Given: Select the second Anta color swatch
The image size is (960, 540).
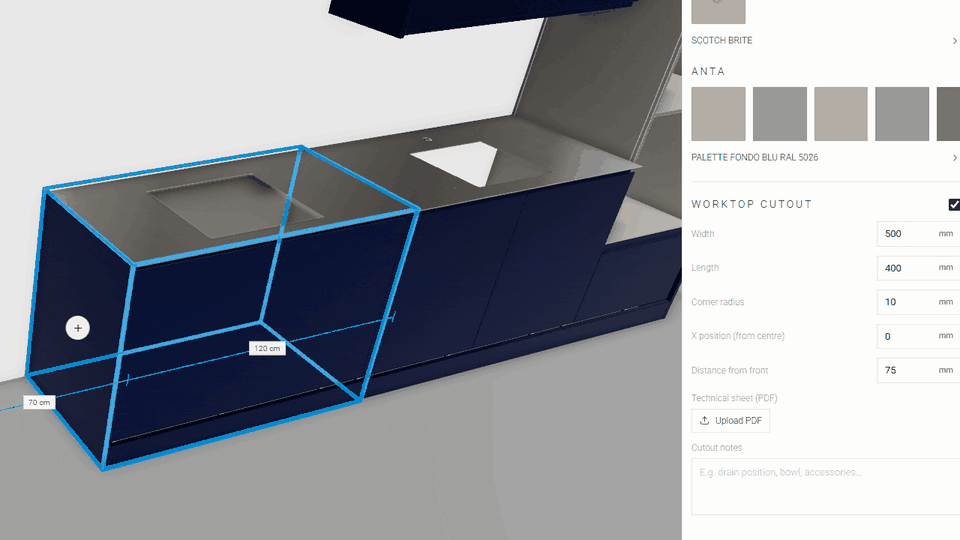Looking at the screenshot, I should coord(779,114).
